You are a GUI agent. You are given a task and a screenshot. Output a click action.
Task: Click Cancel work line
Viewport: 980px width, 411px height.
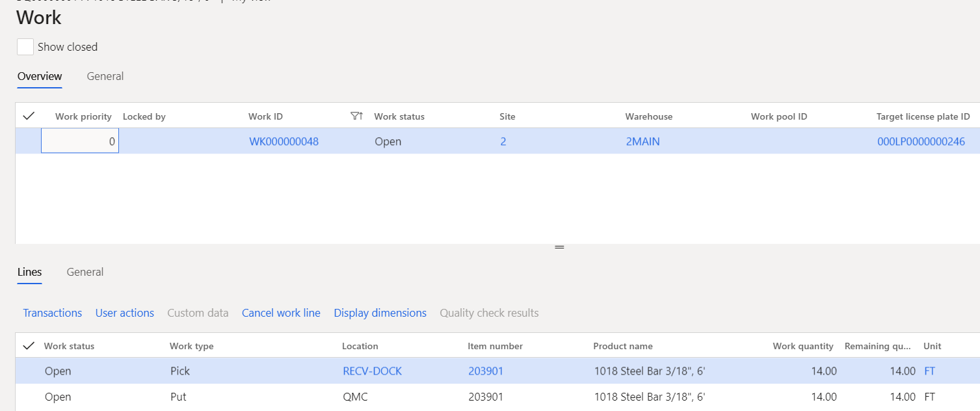[281, 313]
